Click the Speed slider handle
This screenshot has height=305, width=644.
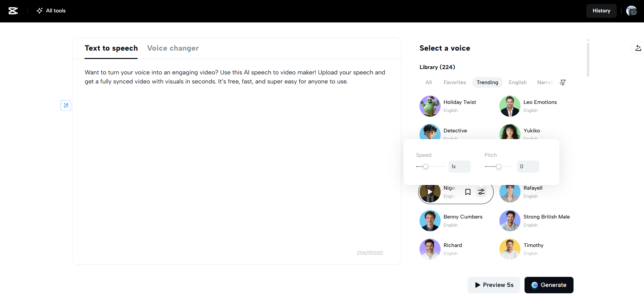tap(426, 167)
